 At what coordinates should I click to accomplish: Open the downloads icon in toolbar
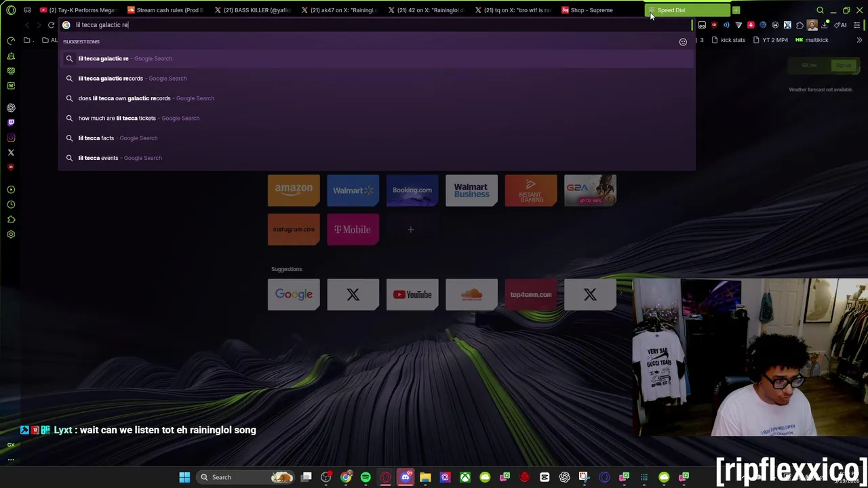[x=824, y=25]
